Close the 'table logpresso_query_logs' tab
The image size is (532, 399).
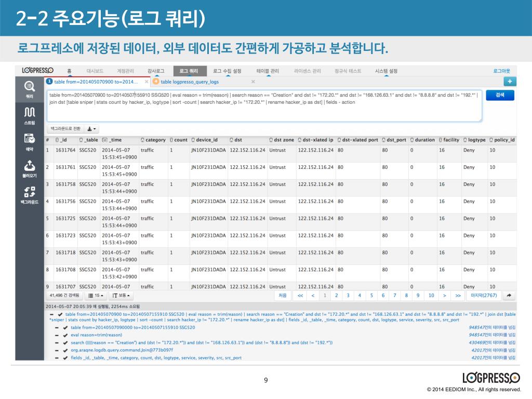tap(253, 82)
